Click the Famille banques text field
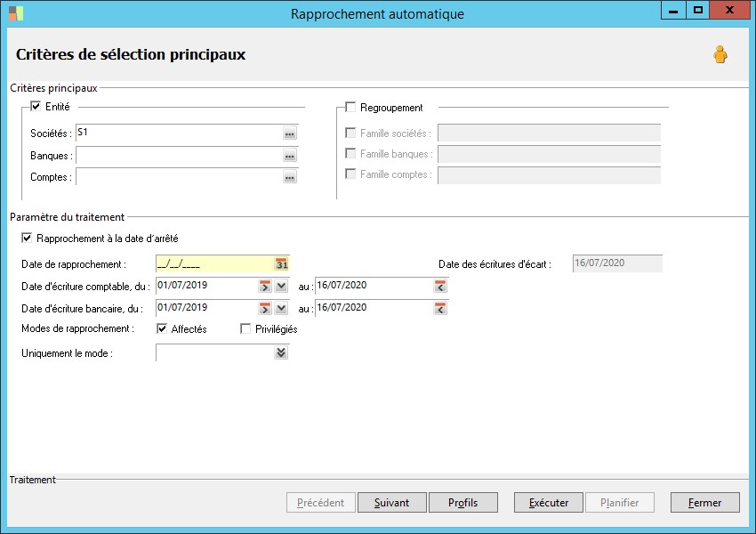The height and width of the screenshot is (534, 756). [549, 154]
